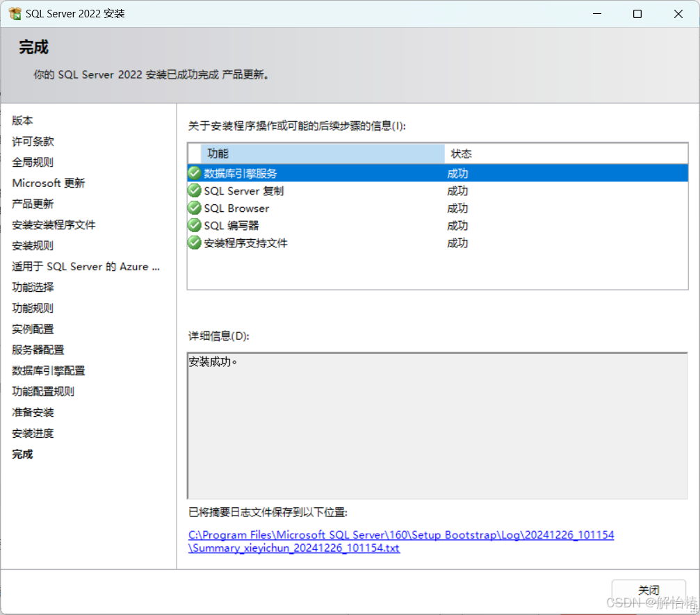Select the 安装程序支持文件 row

tap(438, 243)
